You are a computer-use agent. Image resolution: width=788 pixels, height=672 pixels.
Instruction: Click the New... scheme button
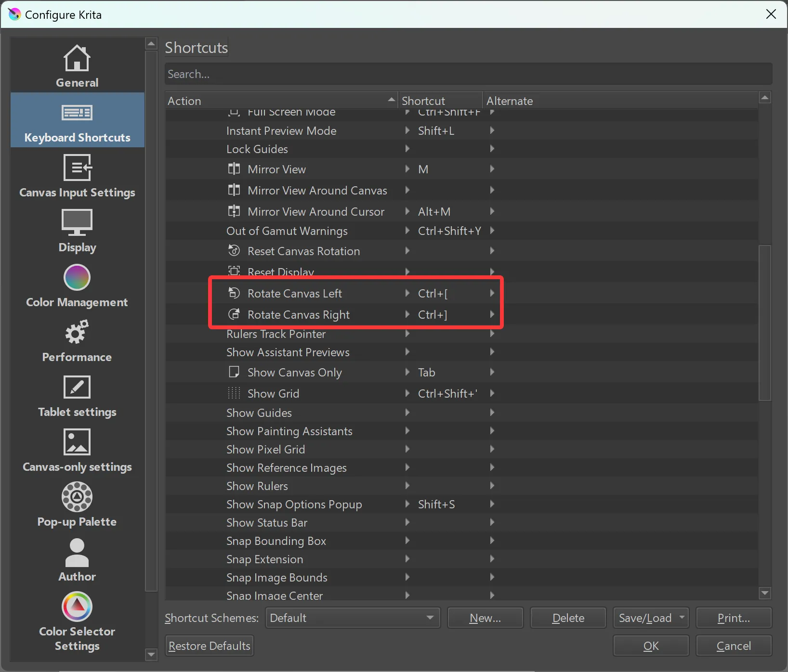[485, 618]
